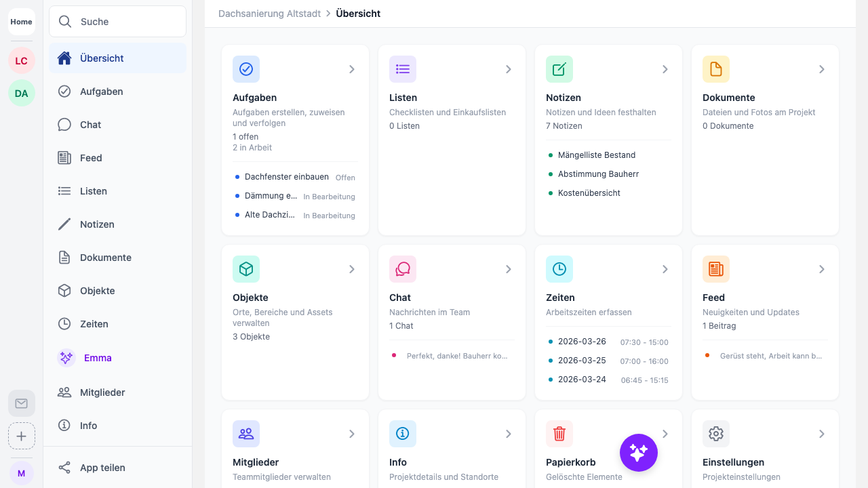
Task: Expand the Feed card chevron
Action: coord(821,269)
